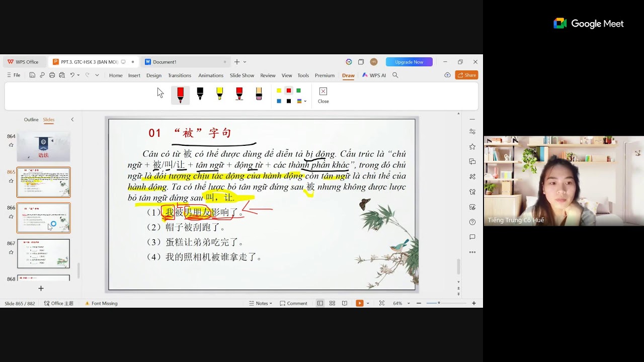Viewport: 644px width, 362px height.
Task: Open the Review ribbon tab
Action: point(268,75)
